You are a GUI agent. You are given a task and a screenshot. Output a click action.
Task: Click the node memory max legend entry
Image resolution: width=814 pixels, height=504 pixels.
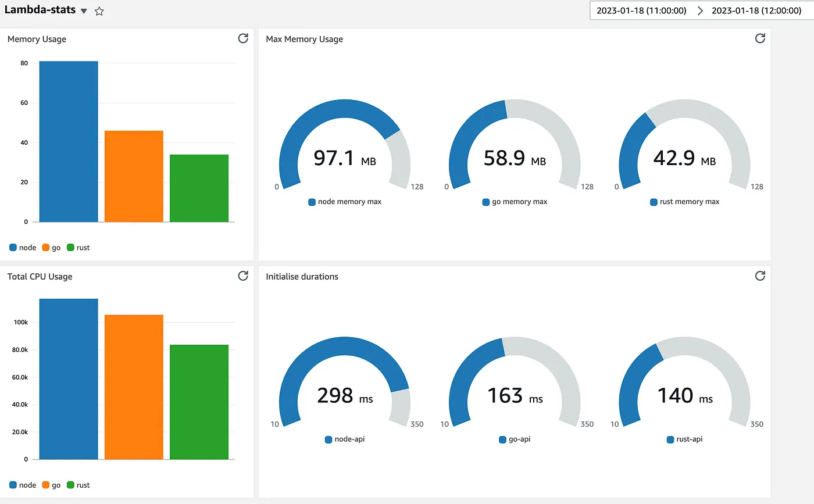click(x=345, y=202)
